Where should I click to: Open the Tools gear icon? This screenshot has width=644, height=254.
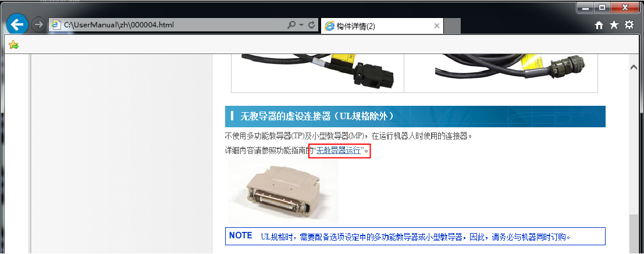click(x=629, y=26)
